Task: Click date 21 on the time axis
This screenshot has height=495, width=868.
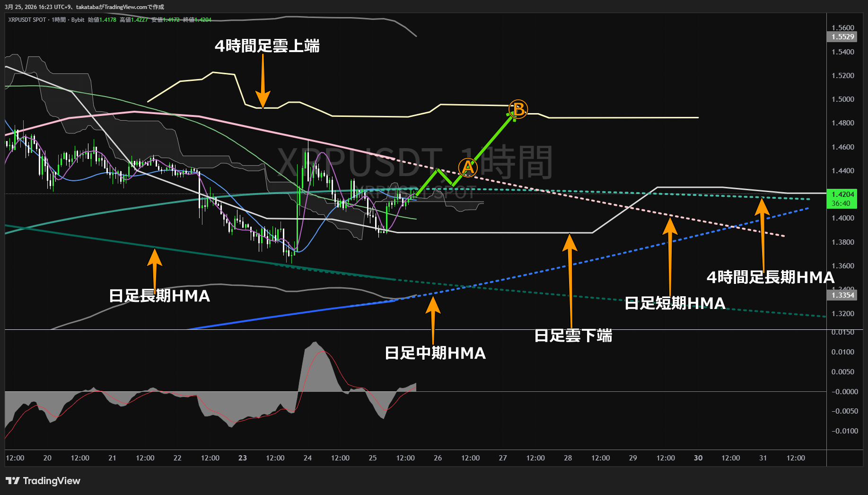Action: point(112,458)
